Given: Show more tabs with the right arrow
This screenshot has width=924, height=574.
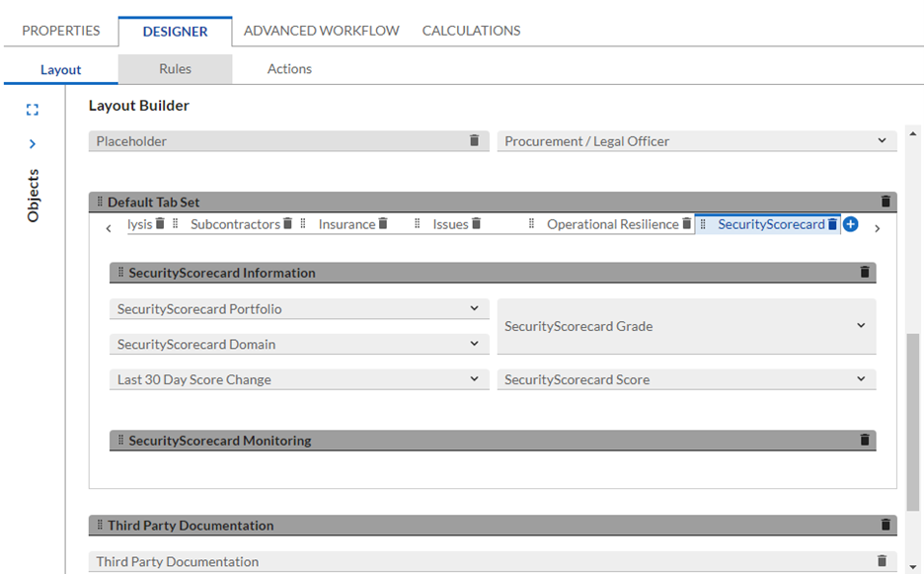Looking at the screenshot, I should tap(877, 229).
